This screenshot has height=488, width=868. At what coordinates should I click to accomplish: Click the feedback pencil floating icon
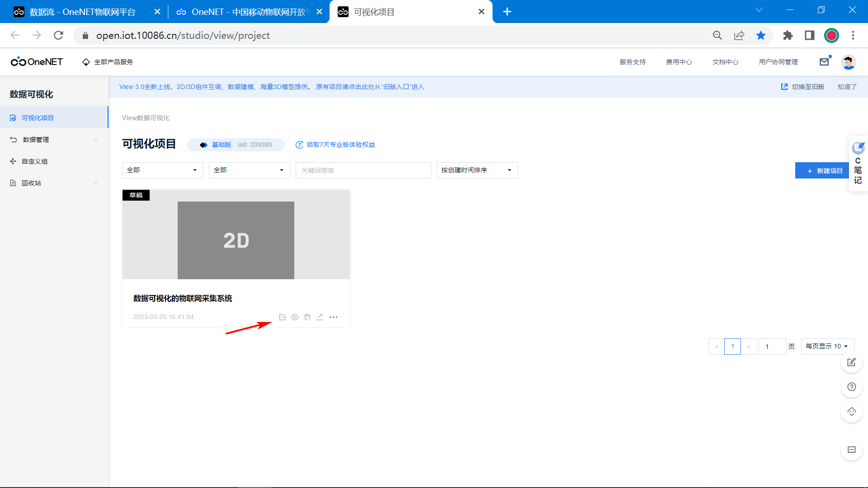point(851,362)
